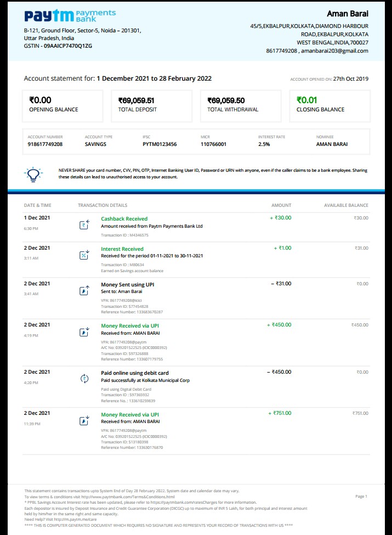Click the Money Sent using UPI icon
Image resolution: width=392 pixels, height=535 pixels.
click(84, 290)
